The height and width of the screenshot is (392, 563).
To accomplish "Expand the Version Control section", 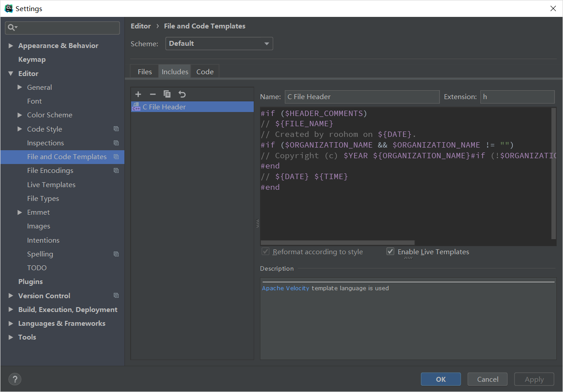I will click(11, 296).
